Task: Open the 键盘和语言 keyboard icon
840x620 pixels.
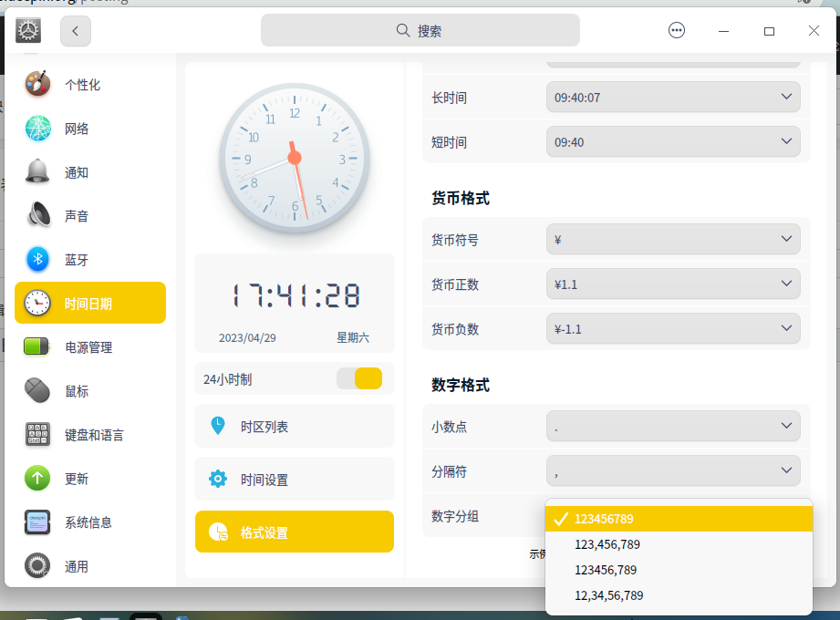Action: pyautogui.click(x=37, y=434)
